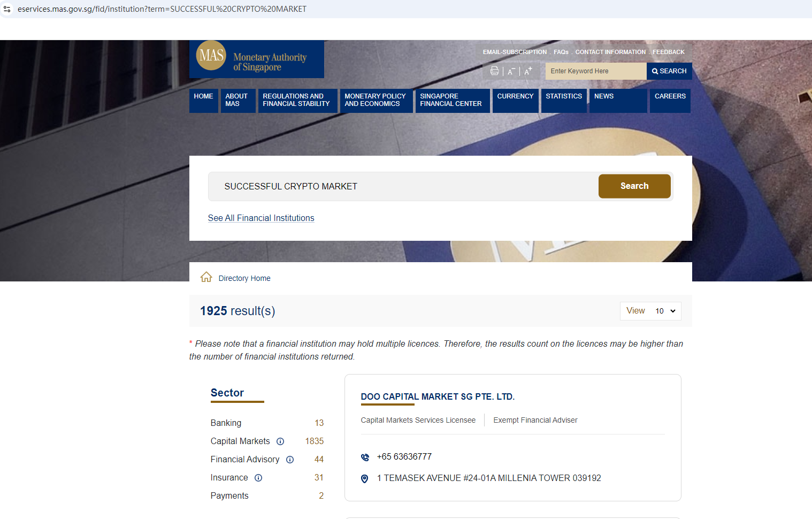Filter results by Financial Advisory sector
Image resolution: width=812 pixels, height=519 pixels.
245,460
